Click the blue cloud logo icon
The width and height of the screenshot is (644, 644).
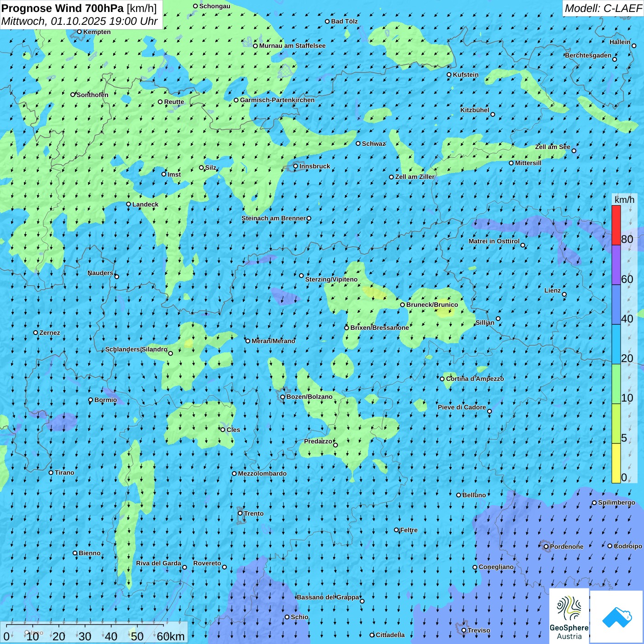pyautogui.click(x=617, y=617)
